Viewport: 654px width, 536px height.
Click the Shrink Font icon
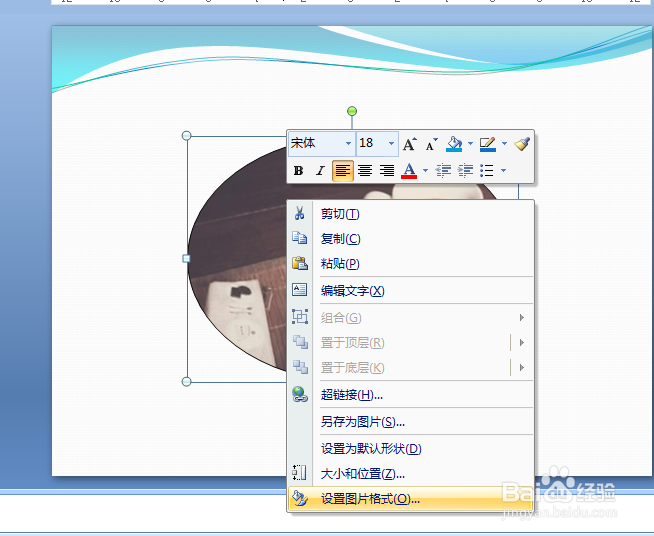tap(431, 144)
